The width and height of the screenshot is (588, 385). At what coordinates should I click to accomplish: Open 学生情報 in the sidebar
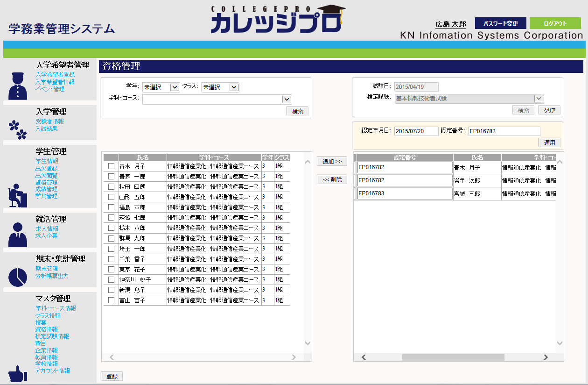pyautogui.click(x=47, y=161)
